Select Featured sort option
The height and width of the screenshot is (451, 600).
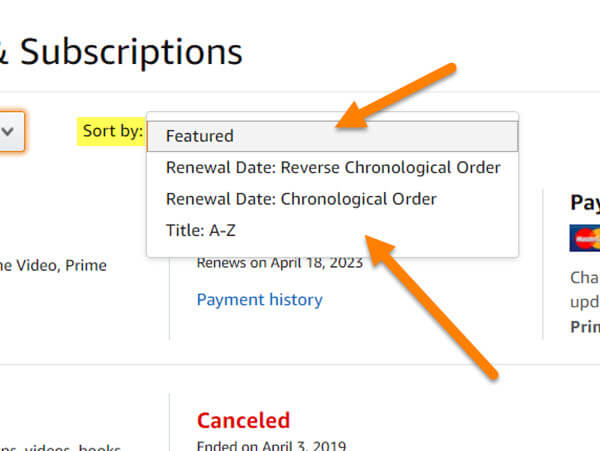[x=332, y=136]
